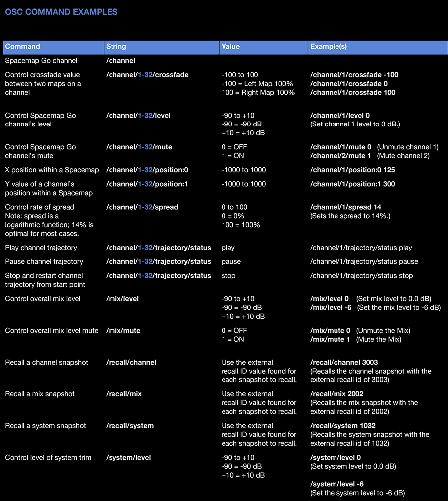The height and width of the screenshot is (501, 448).
Task: Click the /channel/1-32/position:0 string
Action: [147, 170]
